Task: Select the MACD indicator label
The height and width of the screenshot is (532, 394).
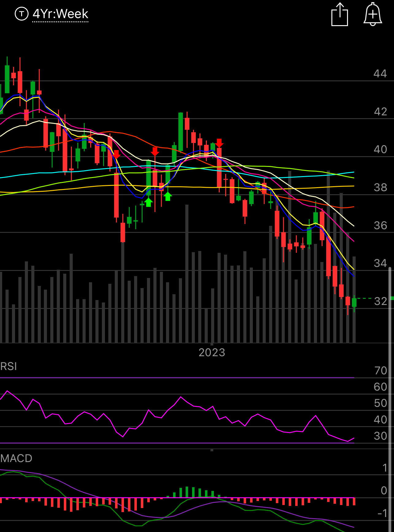Action: pyautogui.click(x=16, y=458)
